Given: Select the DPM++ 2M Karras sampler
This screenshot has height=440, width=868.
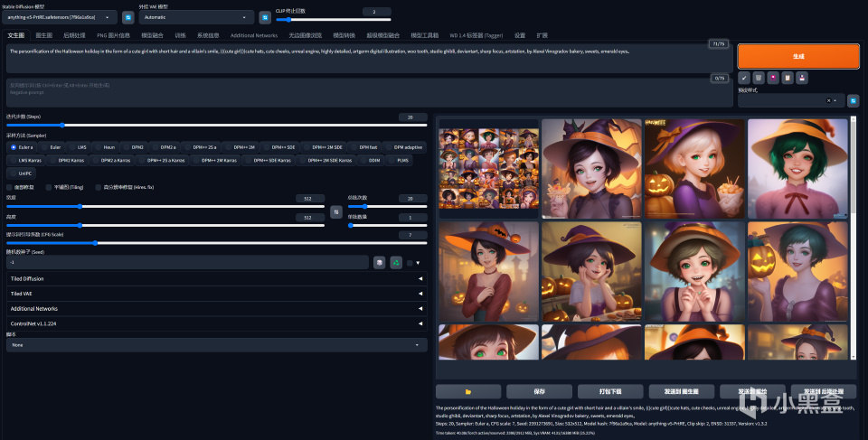Looking at the screenshot, I should (x=214, y=161).
